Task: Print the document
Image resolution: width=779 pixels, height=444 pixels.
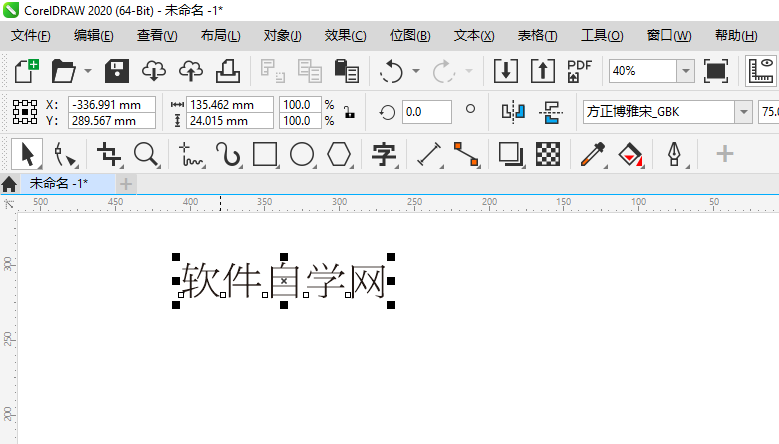Action: pyautogui.click(x=228, y=71)
